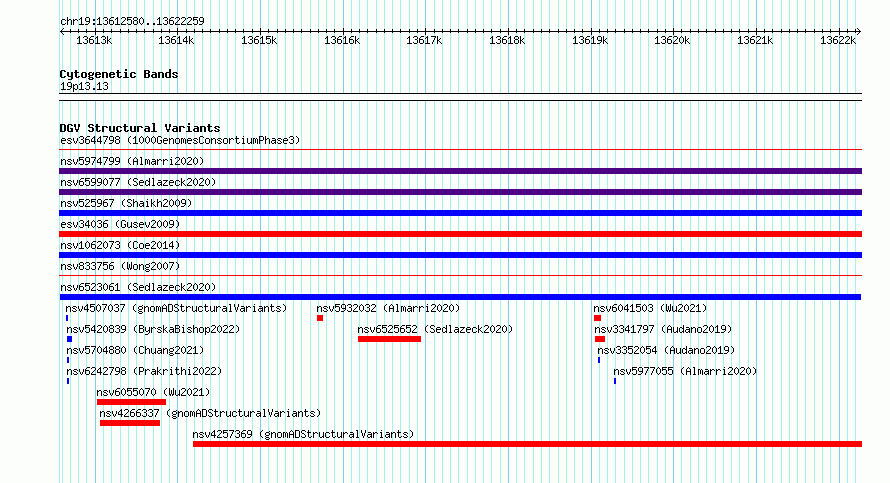
Task: Click the nsv3352054 (Audano2019) label
Action: tap(666, 350)
